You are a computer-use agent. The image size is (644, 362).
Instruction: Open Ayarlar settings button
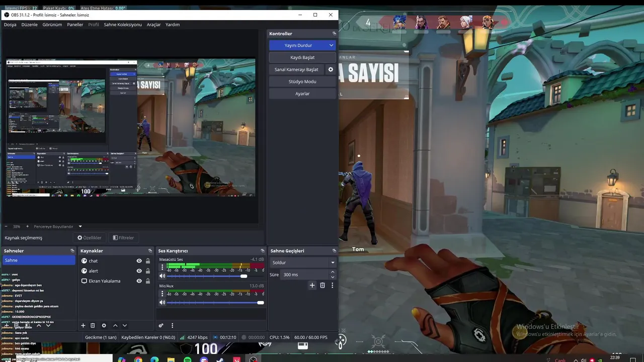coord(302,94)
